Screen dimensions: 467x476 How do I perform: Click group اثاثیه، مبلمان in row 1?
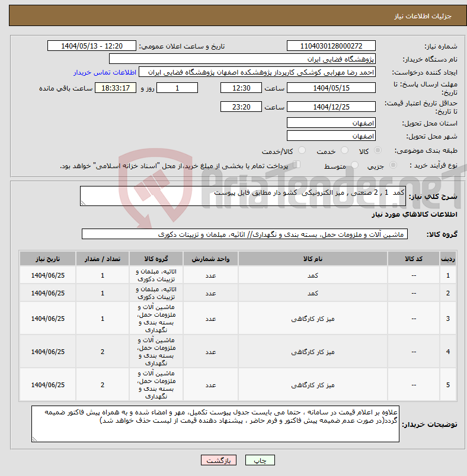(156, 275)
